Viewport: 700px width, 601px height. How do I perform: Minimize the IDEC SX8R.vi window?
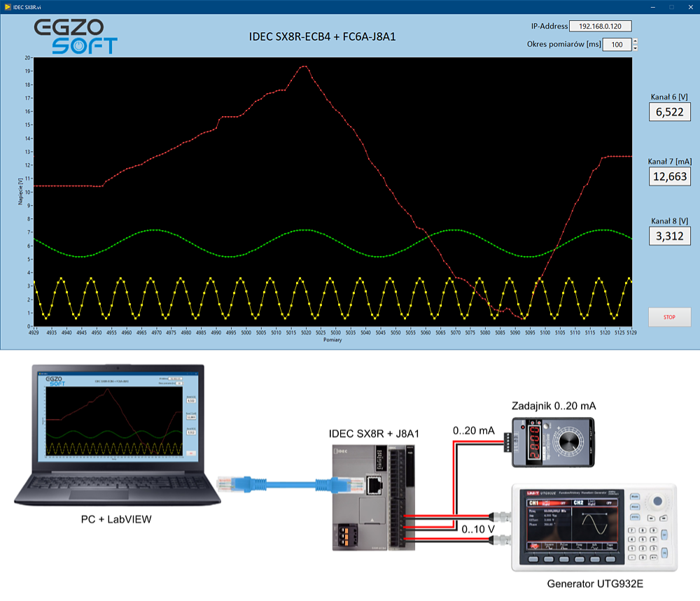652,7
